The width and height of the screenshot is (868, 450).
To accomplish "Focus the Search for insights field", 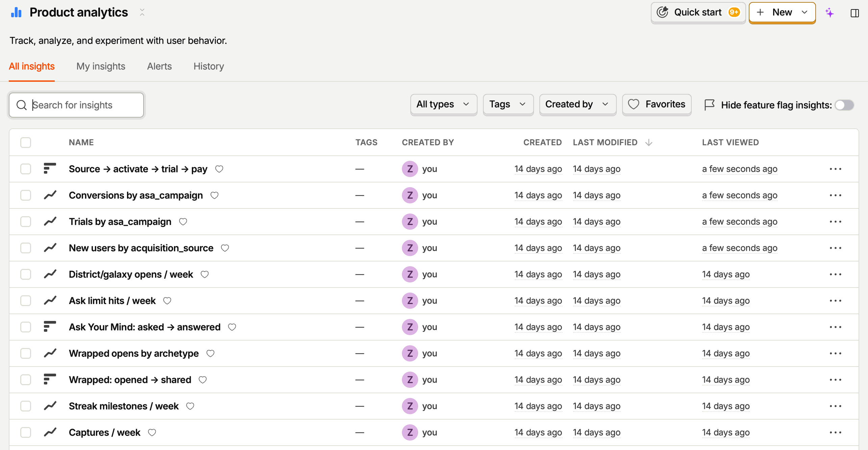I will pyautogui.click(x=76, y=105).
